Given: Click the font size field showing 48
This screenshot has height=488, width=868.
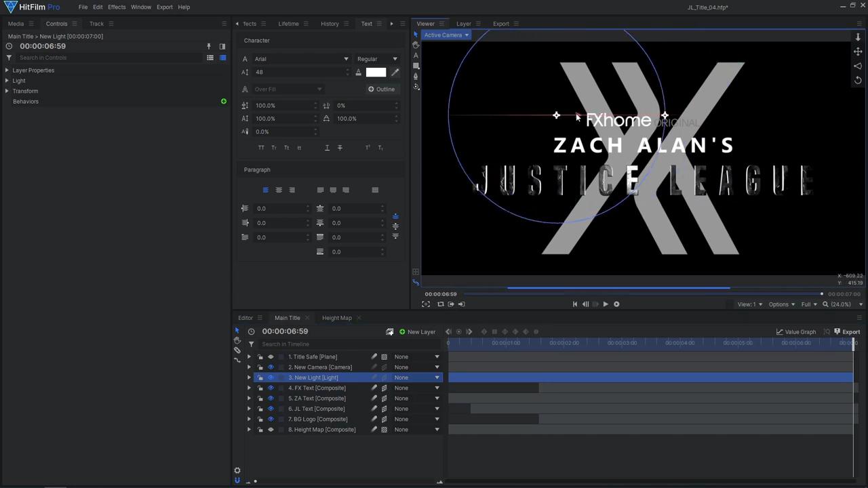Looking at the screenshot, I should (x=302, y=73).
